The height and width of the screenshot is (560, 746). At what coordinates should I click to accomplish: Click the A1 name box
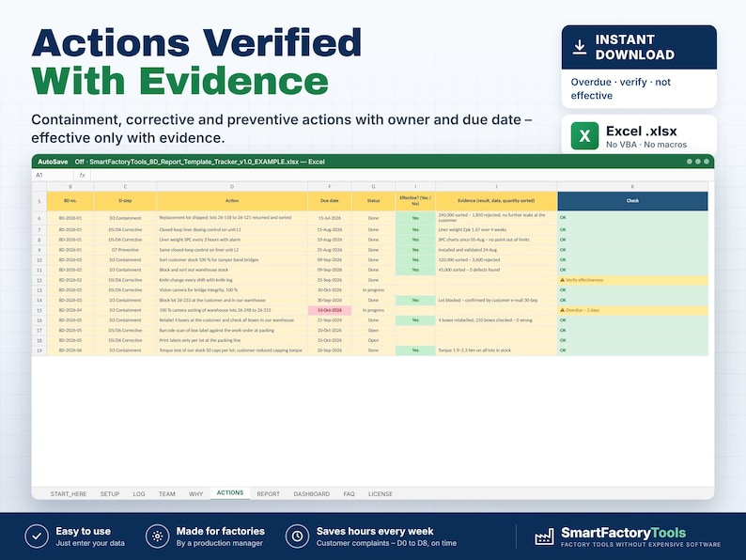[x=53, y=175]
